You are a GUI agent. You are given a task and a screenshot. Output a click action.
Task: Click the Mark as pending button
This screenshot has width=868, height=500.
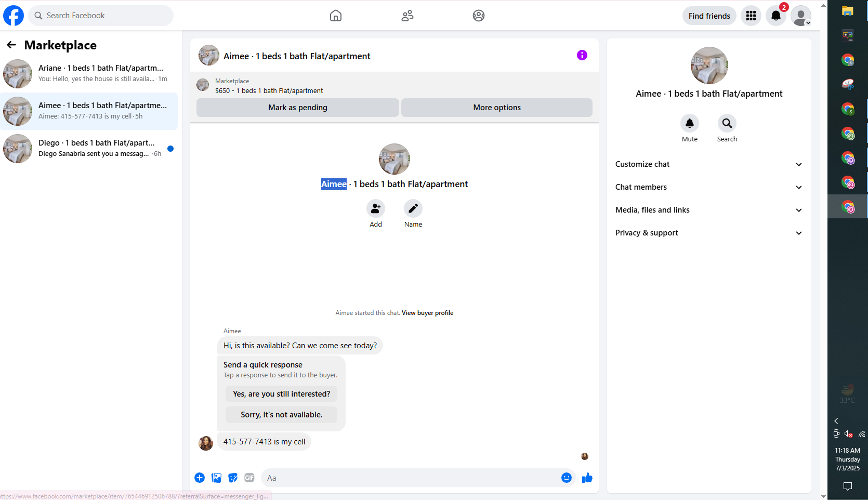pos(298,108)
